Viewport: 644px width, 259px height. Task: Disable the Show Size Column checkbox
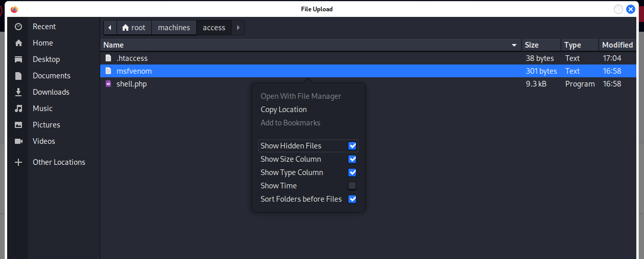coord(352,159)
